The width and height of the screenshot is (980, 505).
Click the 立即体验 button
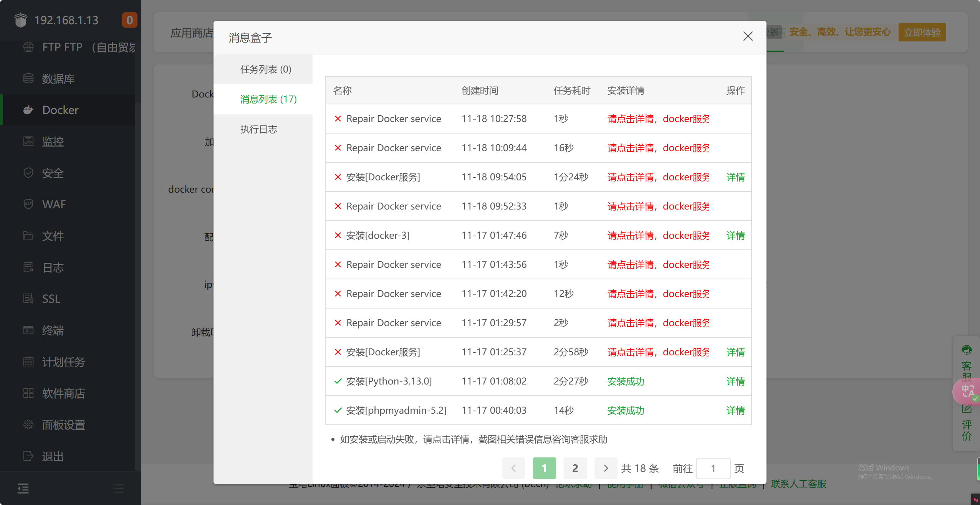pyautogui.click(x=922, y=32)
